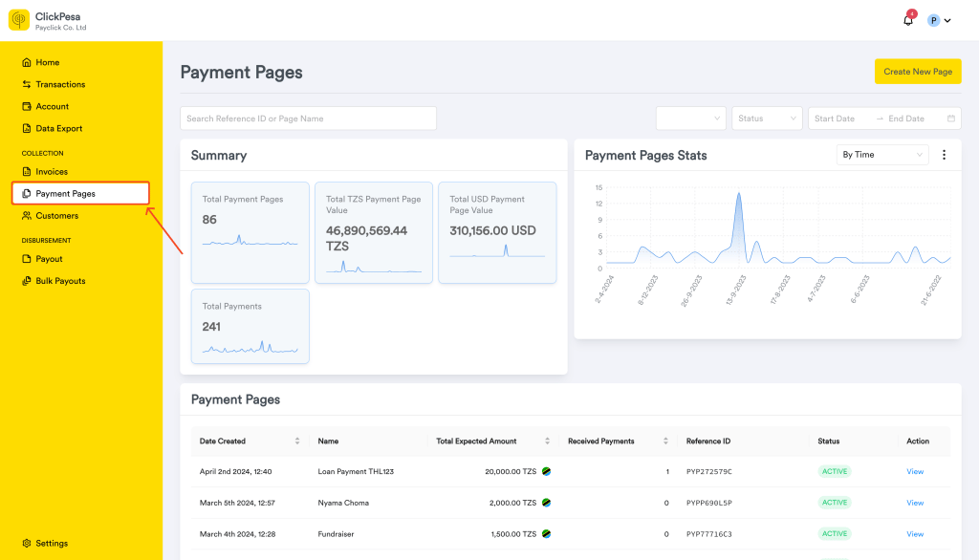979x560 pixels.
Task: View Loan Payment THL123 page
Action: coord(915,471)
